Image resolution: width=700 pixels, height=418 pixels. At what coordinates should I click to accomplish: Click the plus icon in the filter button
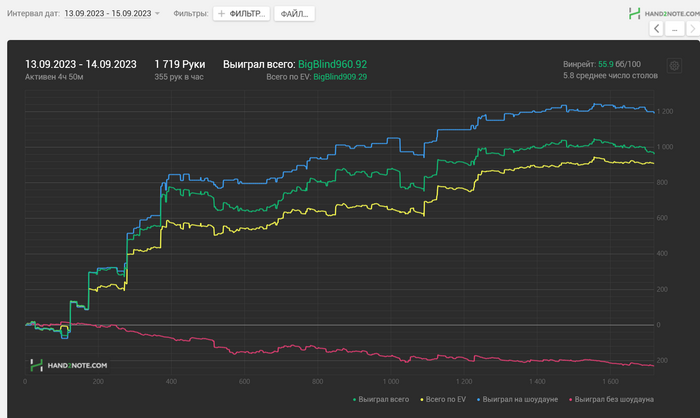pyautogui.click(x=221, y=14)
